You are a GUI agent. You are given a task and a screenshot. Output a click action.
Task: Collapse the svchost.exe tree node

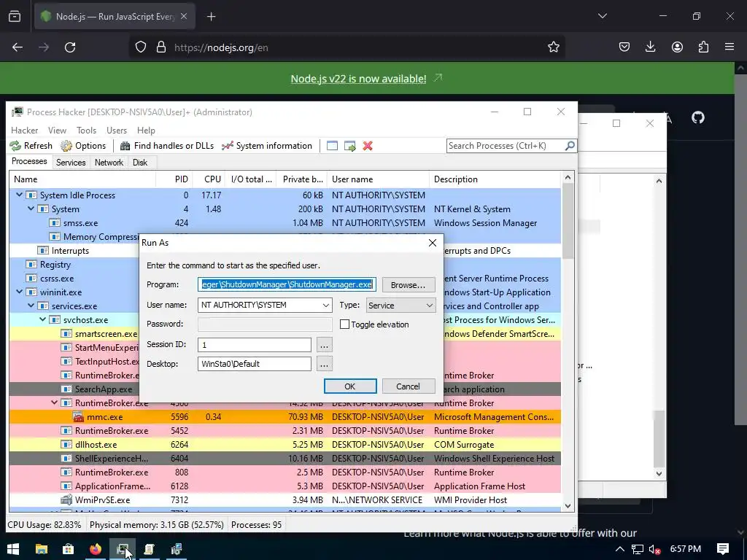pos(42,319)
